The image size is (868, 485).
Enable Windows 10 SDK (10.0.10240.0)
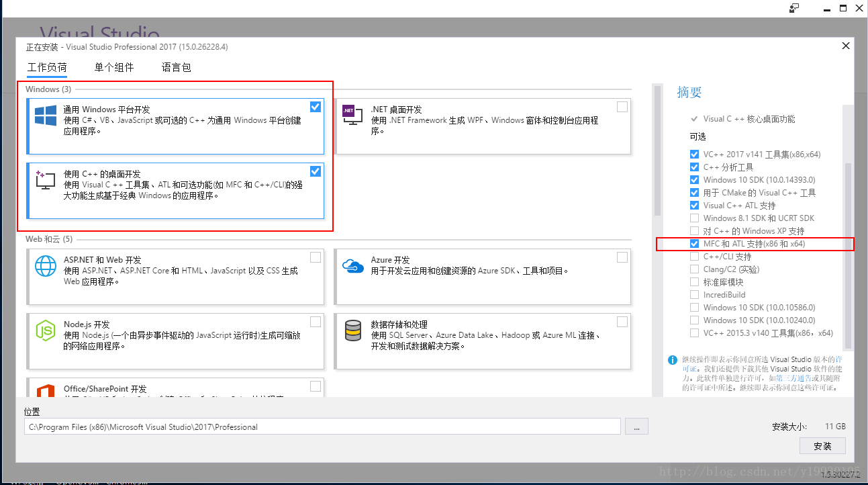pos(695,320)
